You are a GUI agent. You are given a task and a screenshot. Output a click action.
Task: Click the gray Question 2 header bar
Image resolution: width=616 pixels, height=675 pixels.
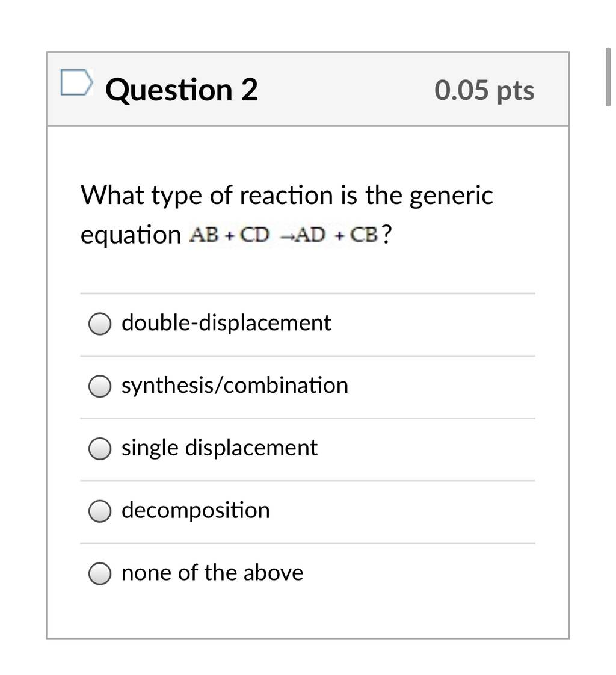coord(308,89)
